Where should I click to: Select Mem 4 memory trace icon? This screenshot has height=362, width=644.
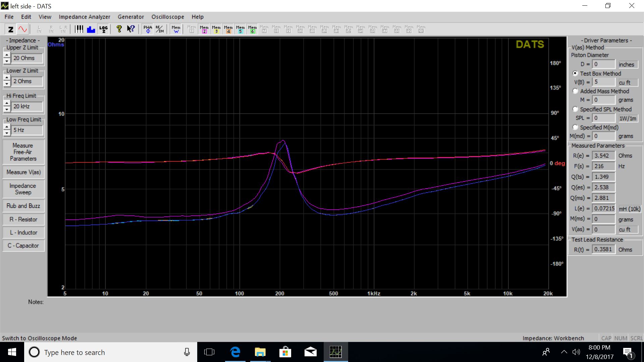[x=228, y=29]
